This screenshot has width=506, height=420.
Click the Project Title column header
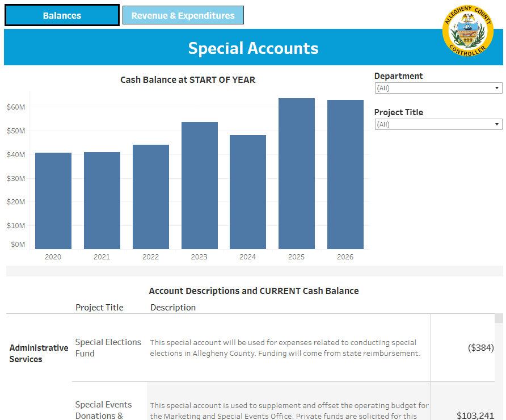point(99,307)
